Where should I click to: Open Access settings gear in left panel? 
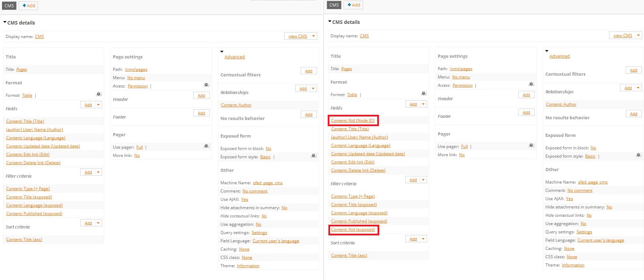206,85
